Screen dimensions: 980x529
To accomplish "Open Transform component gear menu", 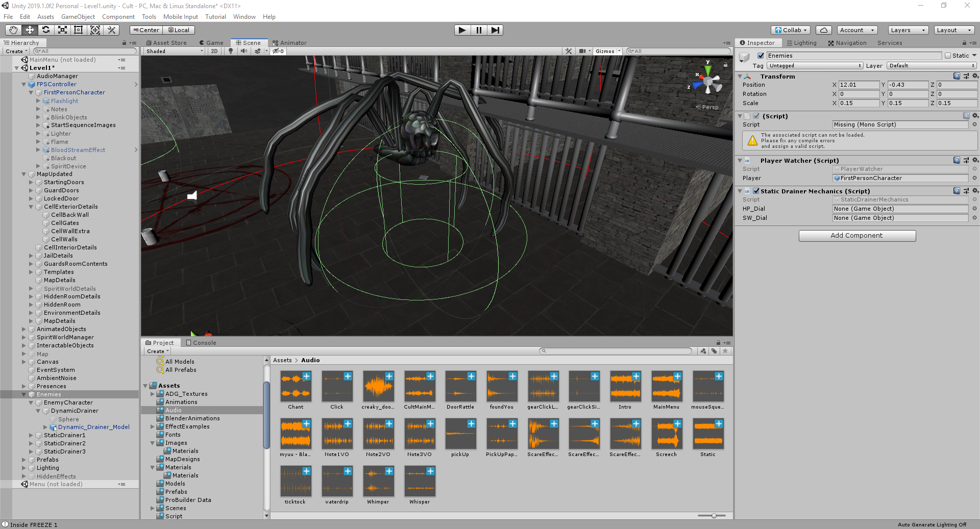I will pos(975,76).
